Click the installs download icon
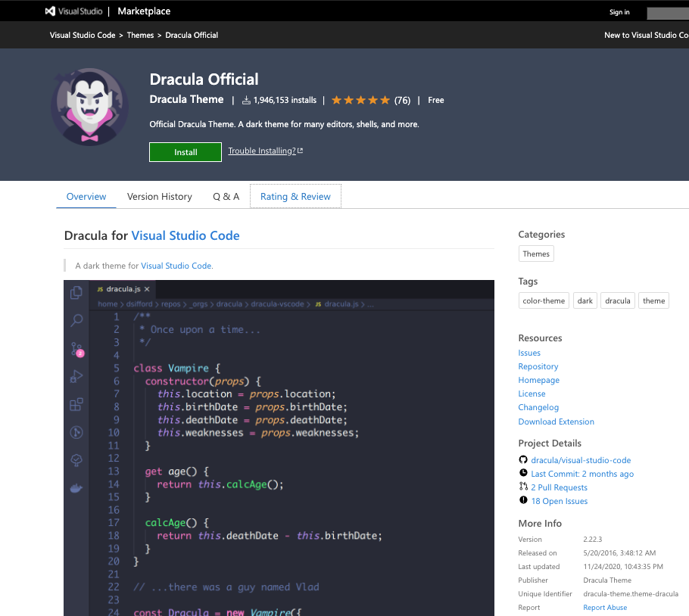 [x=246, y=100]
